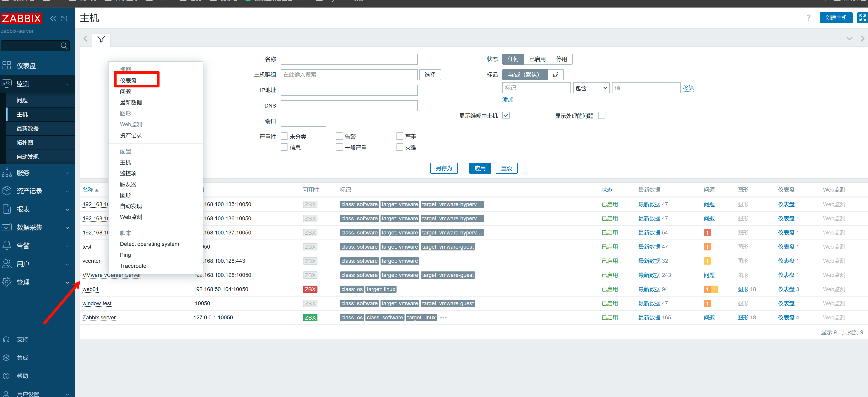Image resolution: width=868 pixels, height=397 pixels.
Task: Click the 管理 gear sidebar icon
Action: point(6,282)
